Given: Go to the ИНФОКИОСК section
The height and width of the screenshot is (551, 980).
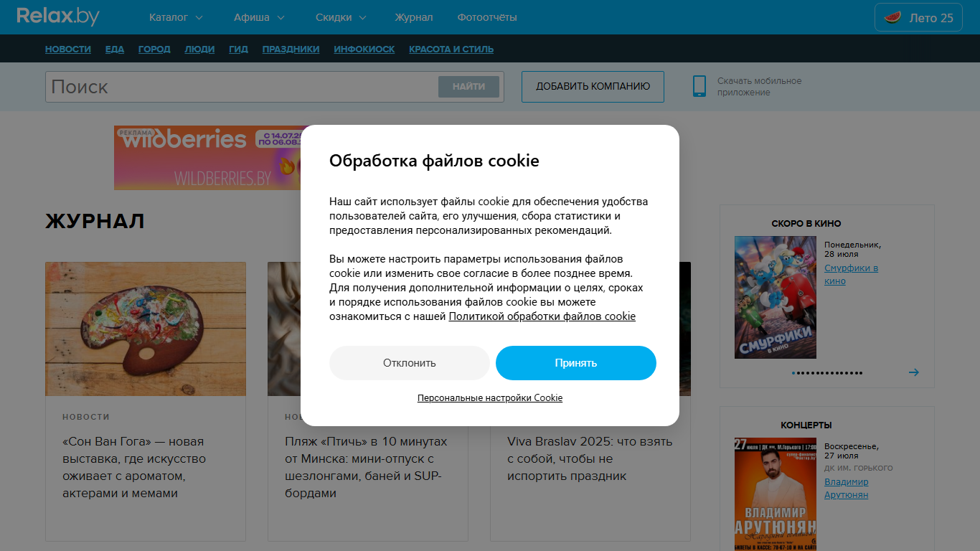Looking at the screenshot, I should coord(364,50).
